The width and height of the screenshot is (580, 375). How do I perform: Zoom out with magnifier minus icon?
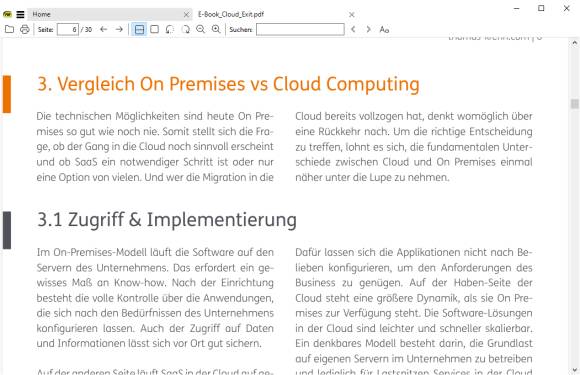pyautogui.click(x=200, y=29)
